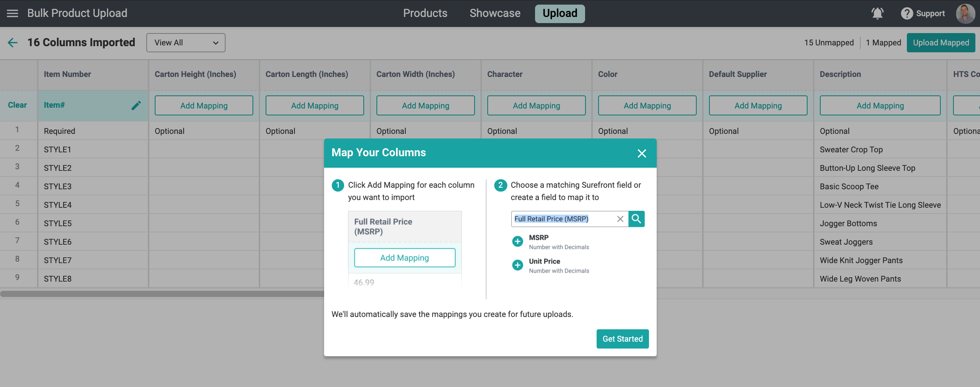980x387 pixels.
Task: Open the Support help icon
Action: 906,13
